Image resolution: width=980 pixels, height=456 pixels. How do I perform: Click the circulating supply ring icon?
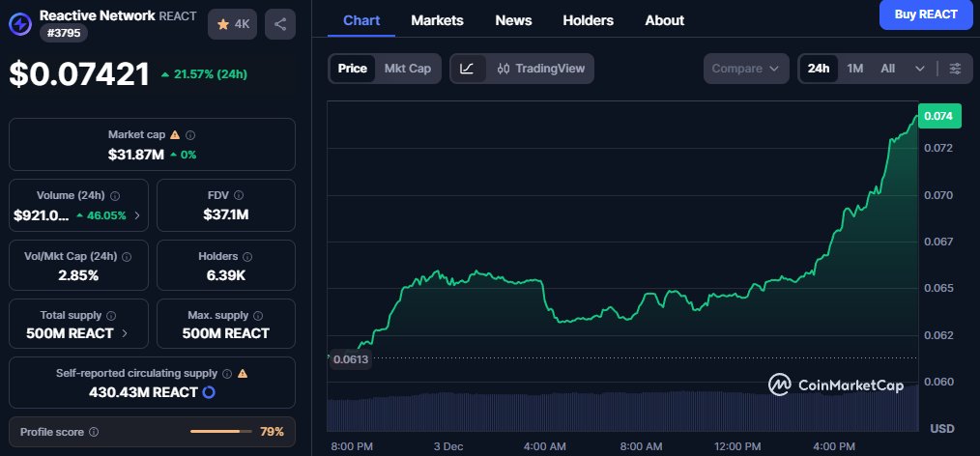click(x=210, y=393)
